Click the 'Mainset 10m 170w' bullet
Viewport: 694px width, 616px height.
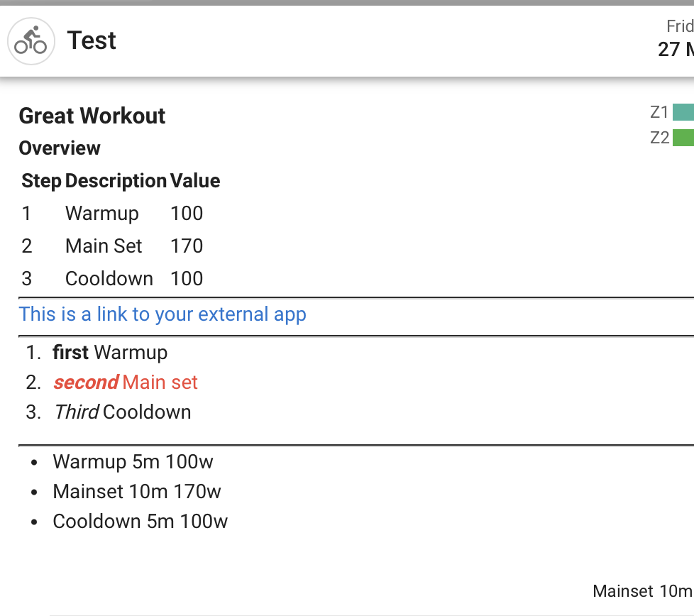click(137, 492)
